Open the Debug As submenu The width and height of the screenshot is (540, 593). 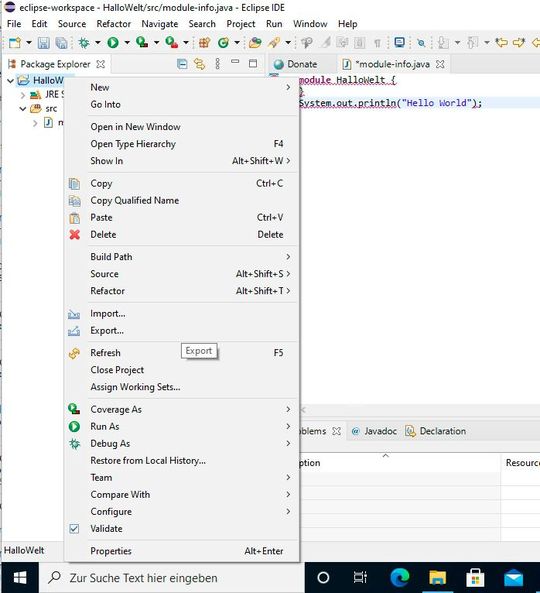182,444
